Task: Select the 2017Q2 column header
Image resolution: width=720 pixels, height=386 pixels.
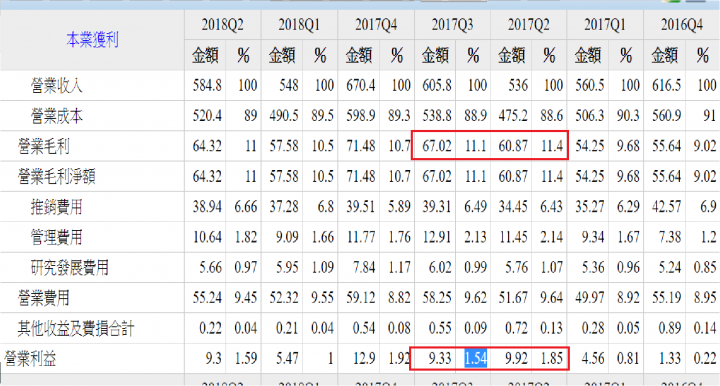Action: pos(529,25)
